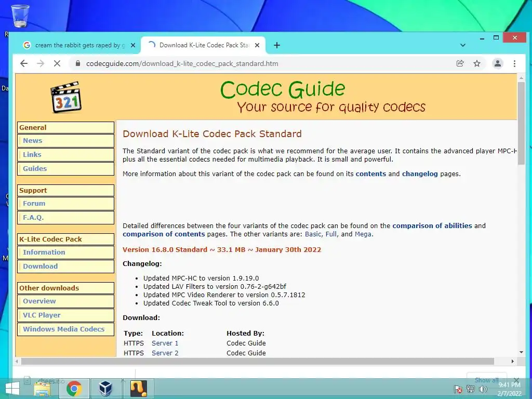Screen dimensions: 532x399
Task: Click the network tray icon
Action: [x=471, y=389]
